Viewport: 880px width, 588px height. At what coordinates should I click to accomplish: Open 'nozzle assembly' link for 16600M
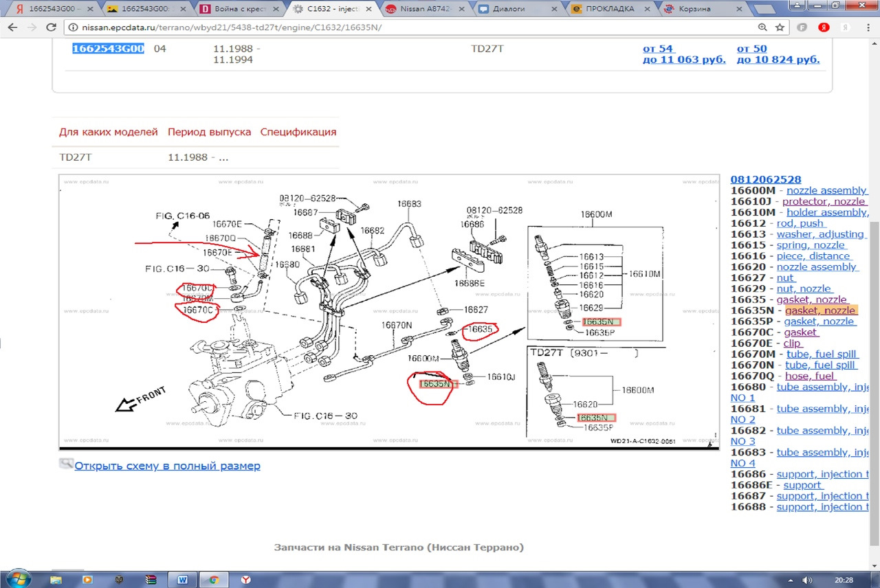tap(826, 190)
